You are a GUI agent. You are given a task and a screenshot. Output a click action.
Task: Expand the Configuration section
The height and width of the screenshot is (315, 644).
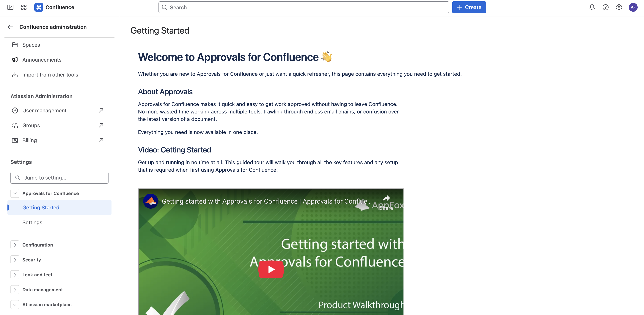(x=15, y=245)
